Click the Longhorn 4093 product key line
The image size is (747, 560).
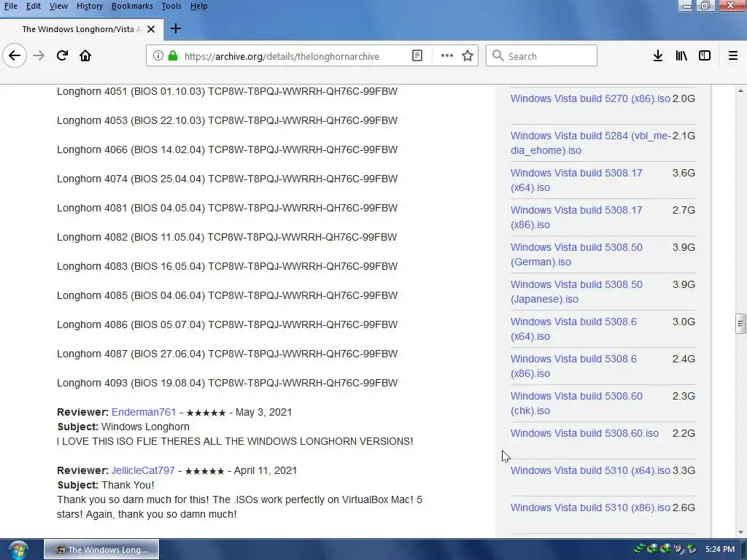click(x=228, y=383)
